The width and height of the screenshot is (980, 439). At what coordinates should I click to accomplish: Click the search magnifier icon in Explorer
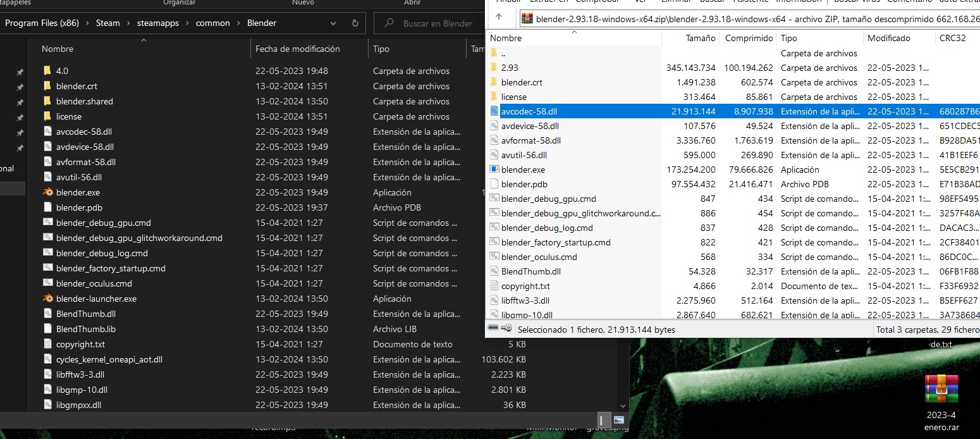coord(388,23)
